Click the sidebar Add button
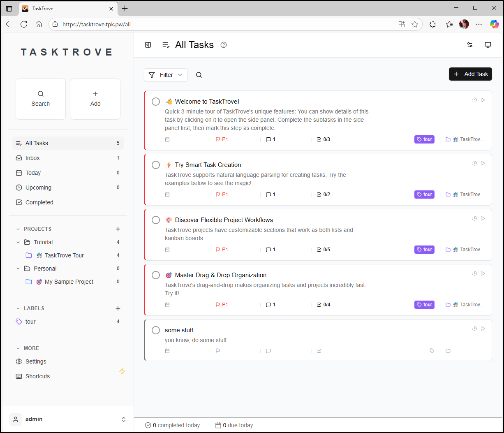The width and height of the screenshot is (504, 433). point(95,99)
